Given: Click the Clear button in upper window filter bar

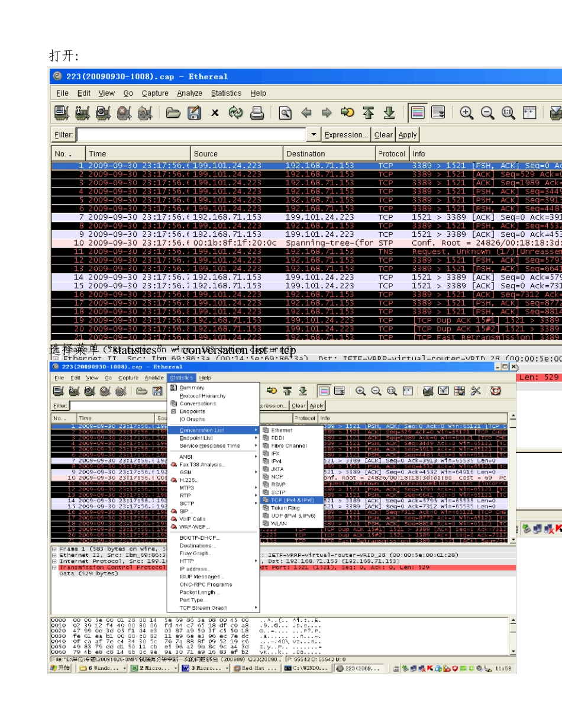Looking at the screenshot, I should pos(383,135).
